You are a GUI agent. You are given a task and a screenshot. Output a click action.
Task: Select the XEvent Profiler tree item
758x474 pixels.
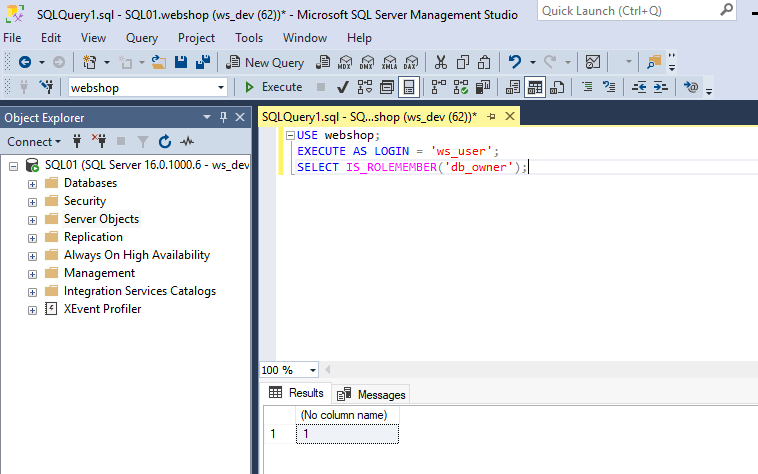coord(102,309)
